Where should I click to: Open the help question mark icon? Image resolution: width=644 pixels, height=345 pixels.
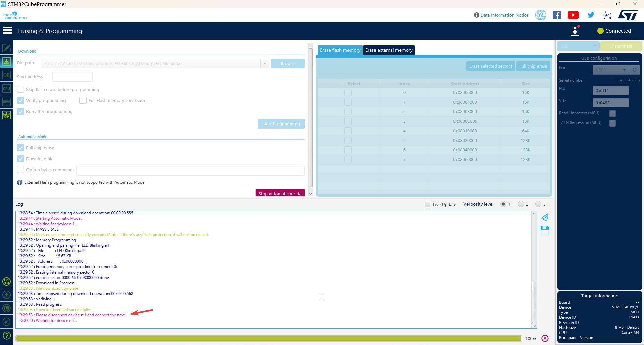click(7, 335)
